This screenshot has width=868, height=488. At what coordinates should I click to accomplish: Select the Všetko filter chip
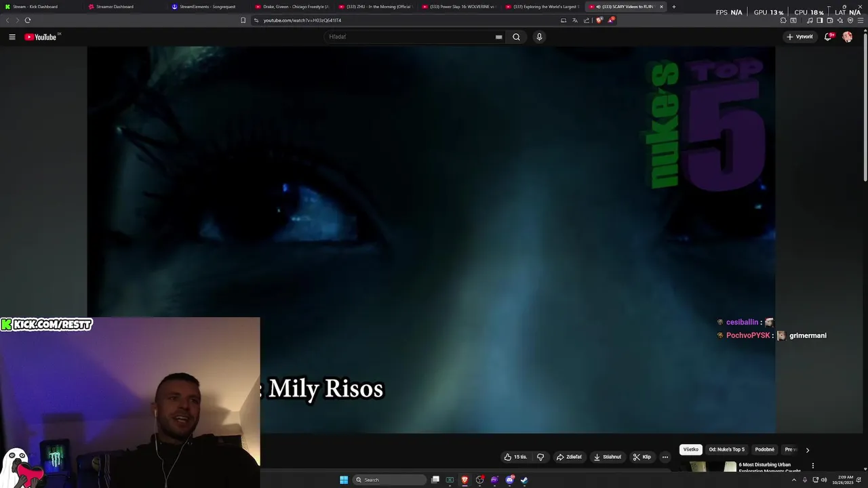tap(691, 449)
